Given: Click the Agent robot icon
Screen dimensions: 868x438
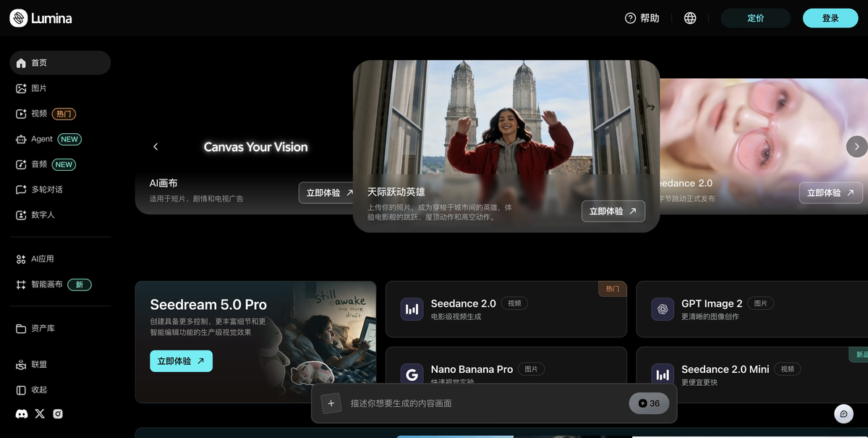Looking at the screenshot, I should point(21,139).
